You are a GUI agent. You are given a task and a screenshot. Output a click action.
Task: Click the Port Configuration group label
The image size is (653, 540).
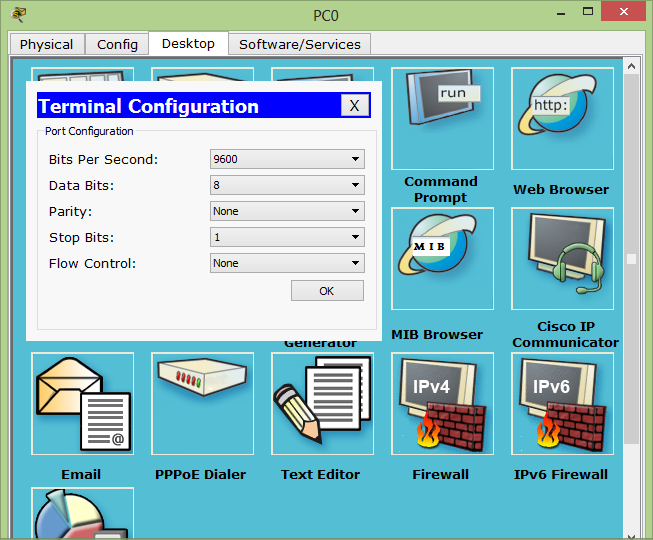click(x=89, y=131)
